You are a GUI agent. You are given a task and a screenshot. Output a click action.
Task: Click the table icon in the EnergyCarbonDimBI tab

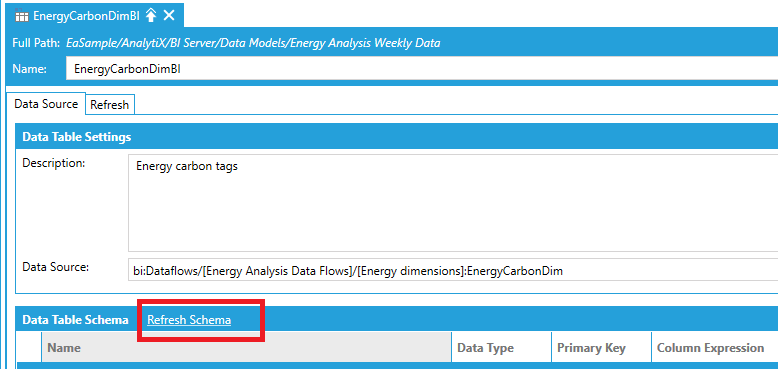click(x=21, y=16)
